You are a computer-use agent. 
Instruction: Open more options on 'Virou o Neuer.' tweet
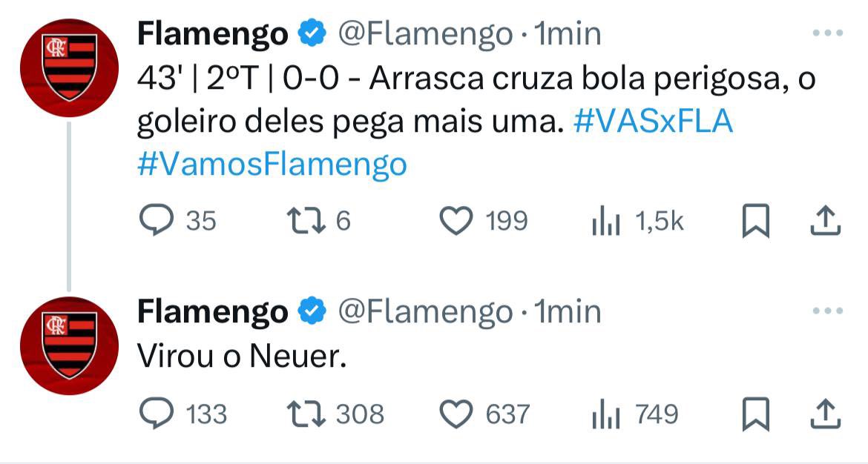tap(827, 312)
